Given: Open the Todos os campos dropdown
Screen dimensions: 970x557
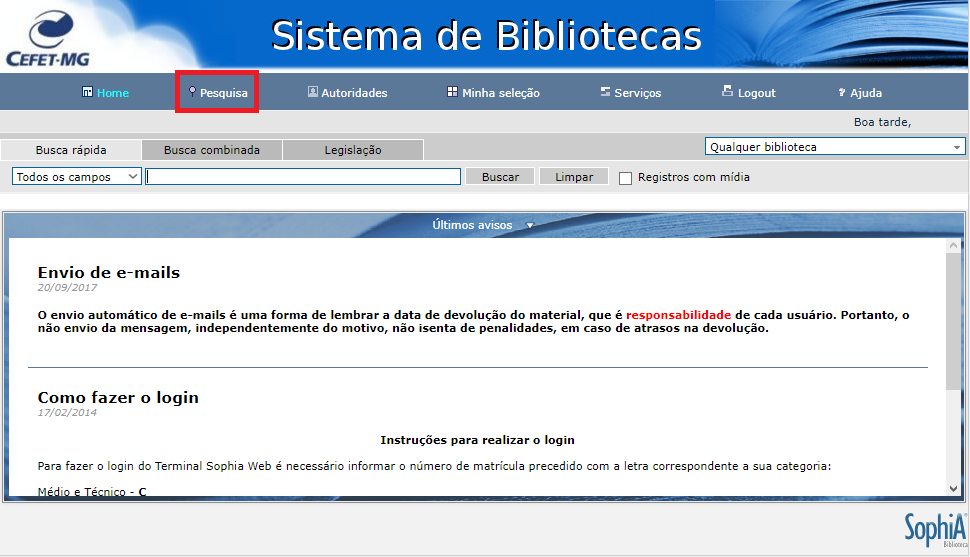Looking at the screenshot, I should coord(77,177).
